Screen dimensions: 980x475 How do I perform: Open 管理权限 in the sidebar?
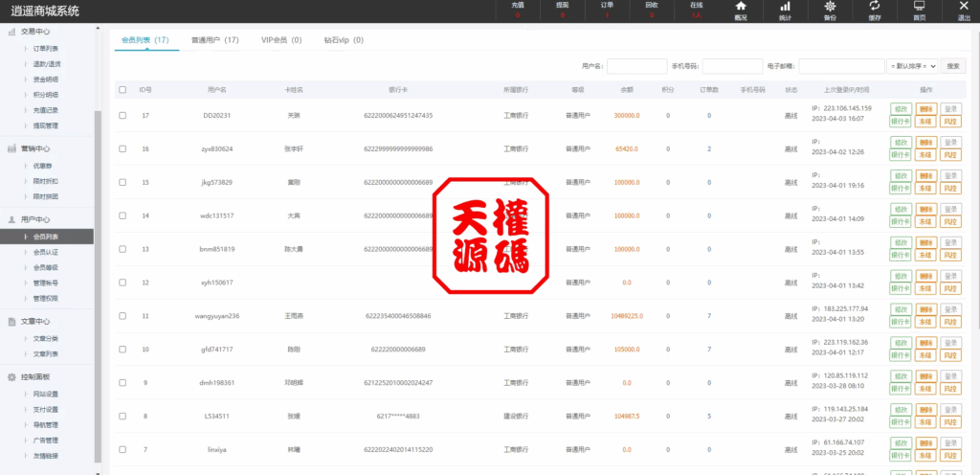[x=46, y=298]
